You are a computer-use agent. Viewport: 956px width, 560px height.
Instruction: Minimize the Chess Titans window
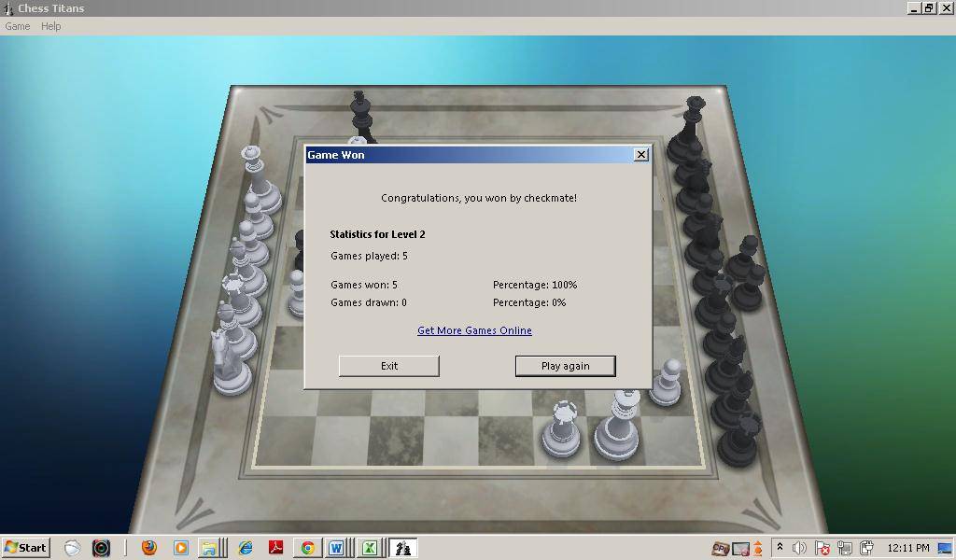[914, 7]
